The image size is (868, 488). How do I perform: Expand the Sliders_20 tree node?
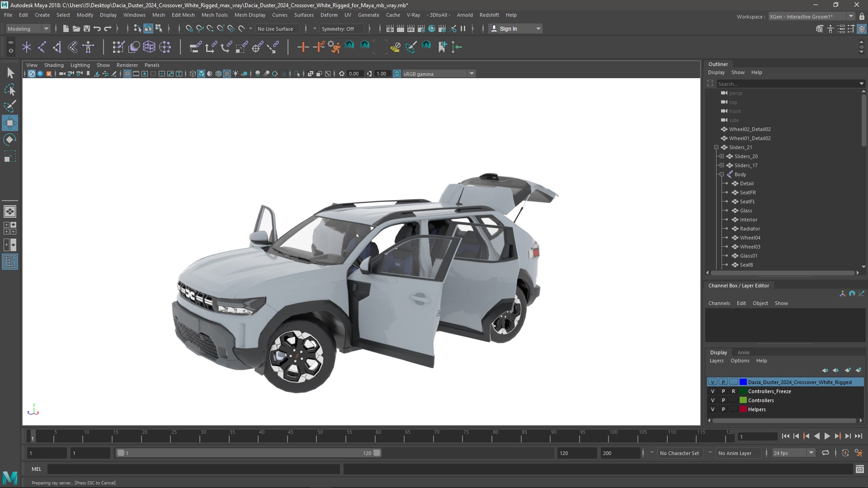pyautogui.click(x=722, y=156)
